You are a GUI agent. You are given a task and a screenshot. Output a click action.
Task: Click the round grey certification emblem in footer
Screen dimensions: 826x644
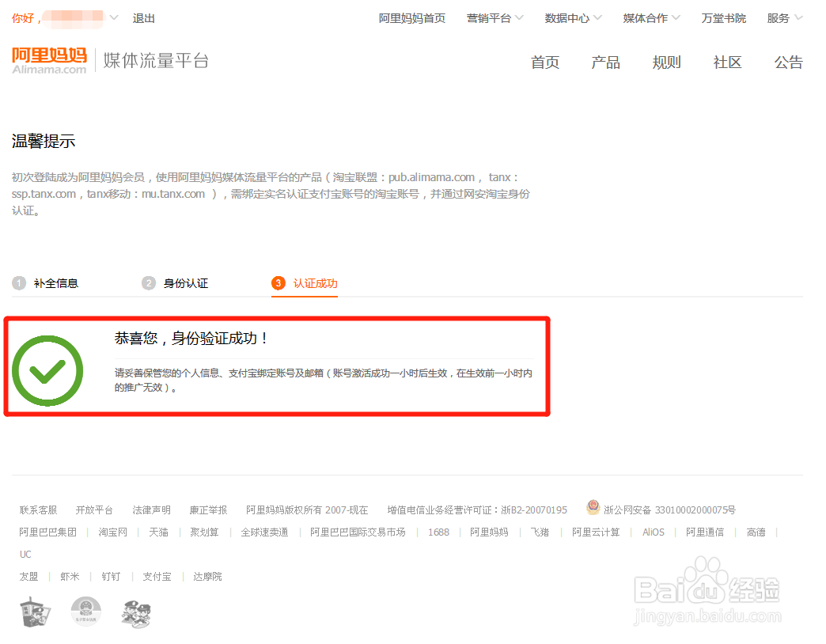coord(86,612)
